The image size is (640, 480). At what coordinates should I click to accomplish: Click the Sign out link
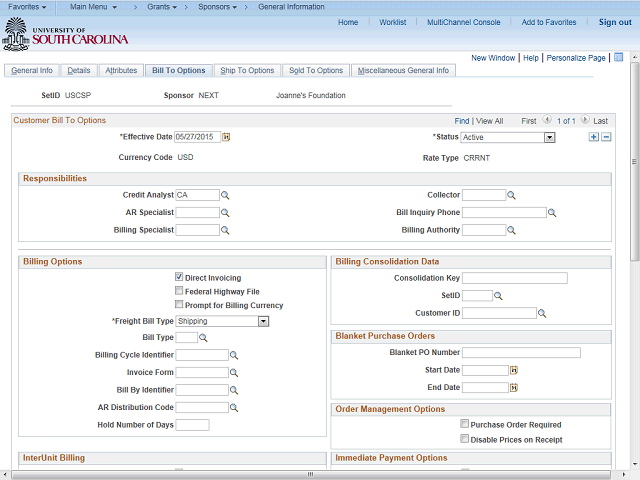click(x=615, y=22)
